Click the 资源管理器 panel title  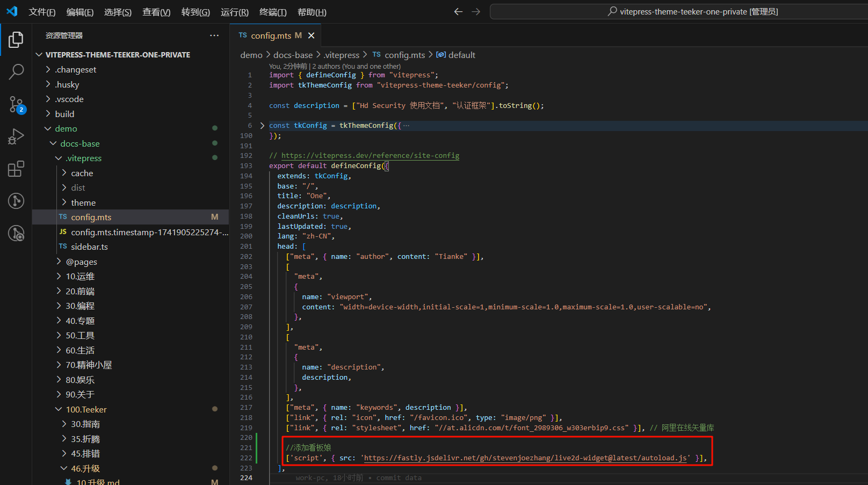pos(64,35)
